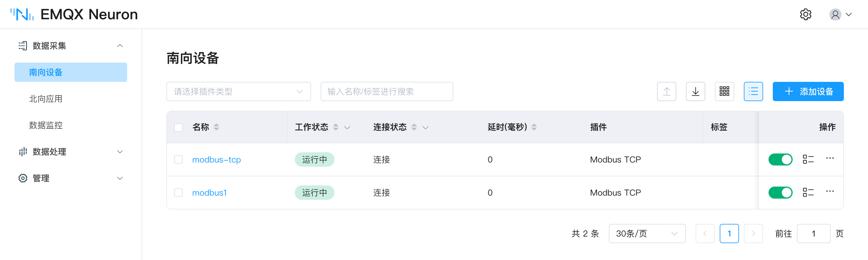This screenshot has width=868, height=260.
Task: Expand the 数据处理 sidebar section
Action: (71, 152)
